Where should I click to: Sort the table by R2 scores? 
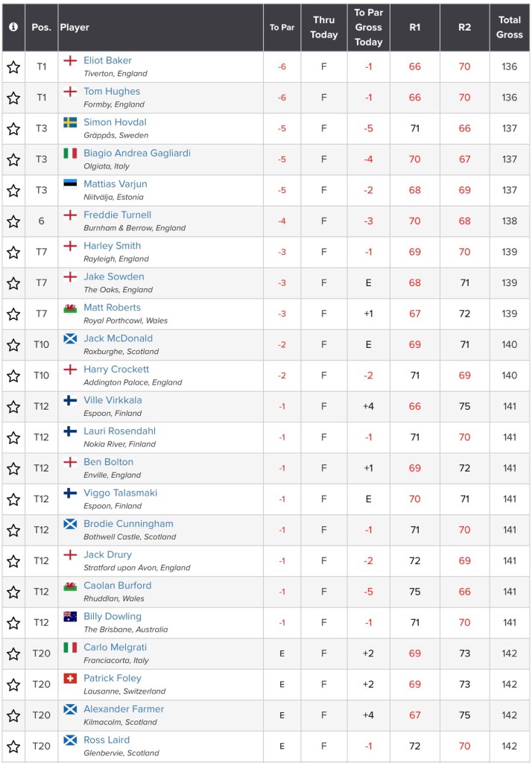coord(465,27)
